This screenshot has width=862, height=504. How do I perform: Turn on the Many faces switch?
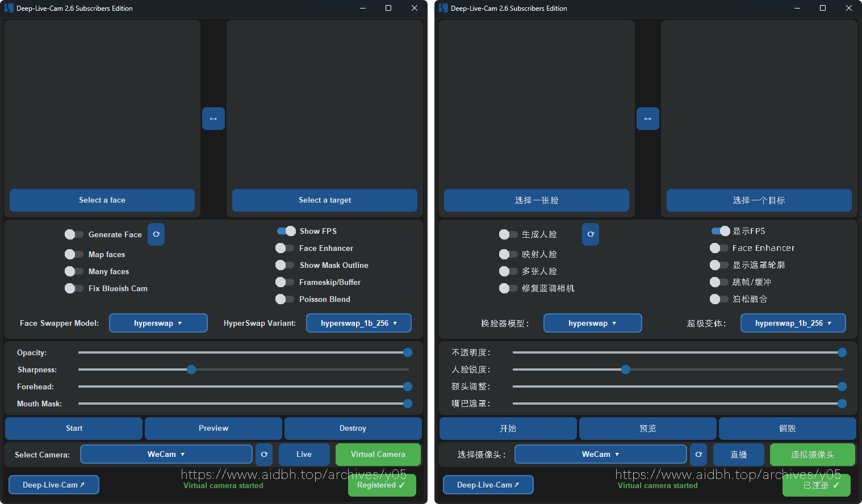74,271
